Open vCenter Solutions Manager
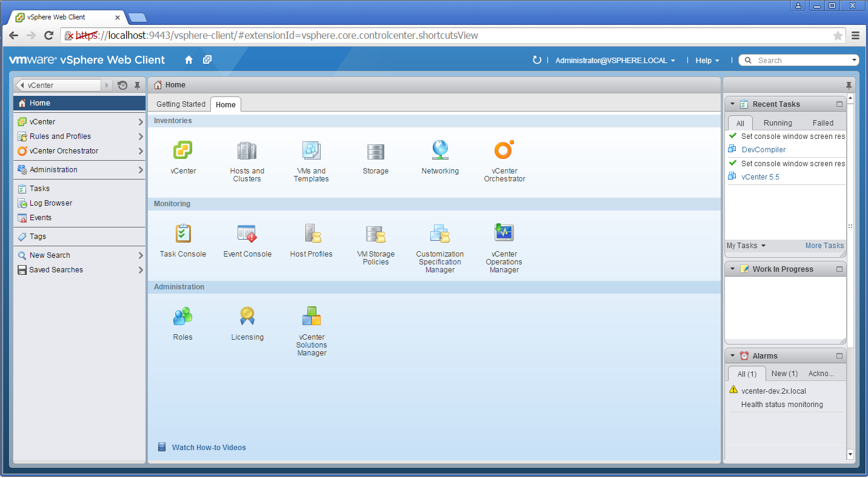The height and width of the screenshot is (478, 868). pyautogui.click(x=312, y=316)
